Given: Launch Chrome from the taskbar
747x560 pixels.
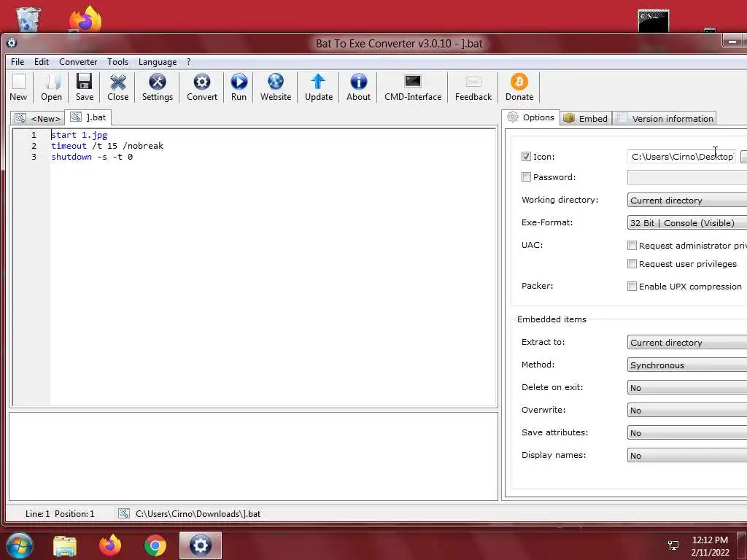Looking at the screenshot, I should [x=155, y=545].
